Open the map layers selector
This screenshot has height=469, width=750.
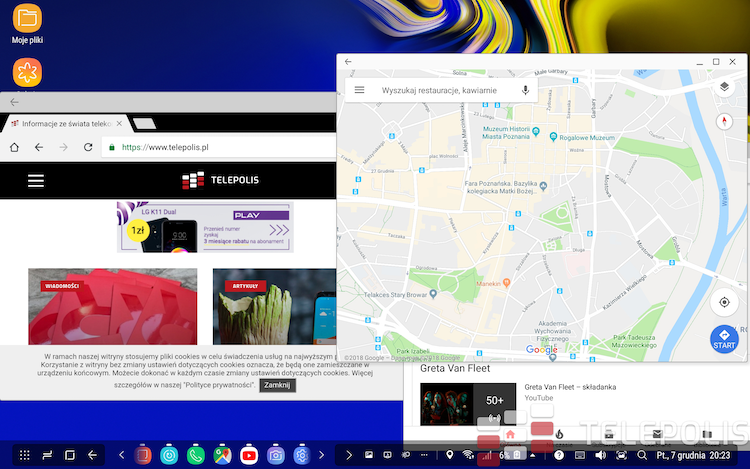pyautogui.click(x=725, y=87)
